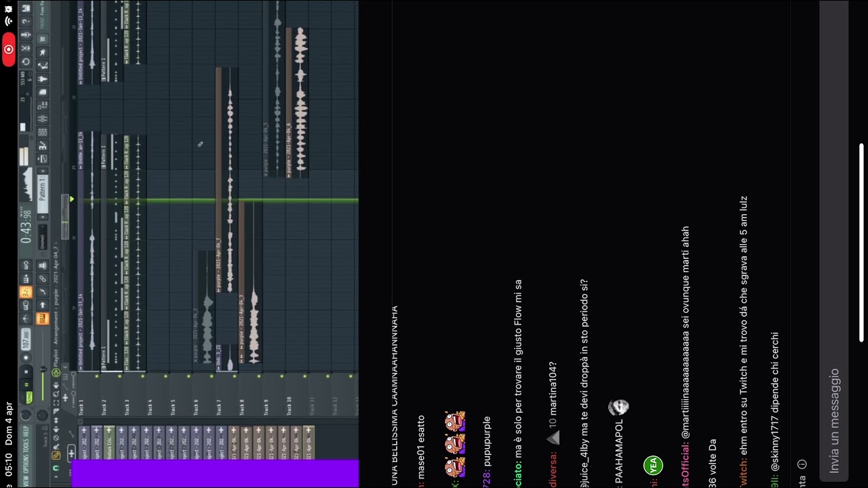Tap the @juice_4lby mention in chat

coord(585,461)
